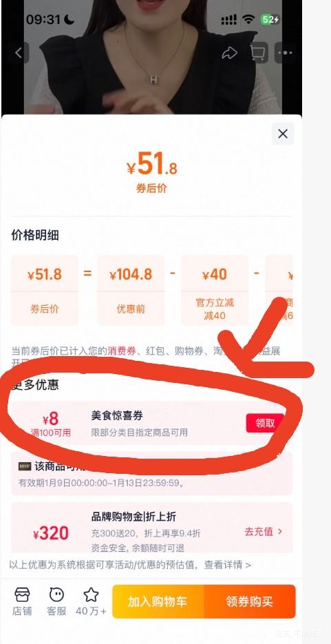
Task: Tap the ¥320 品牌购物金 offer card
Action: pyautogui.click(x=152, y=528)
